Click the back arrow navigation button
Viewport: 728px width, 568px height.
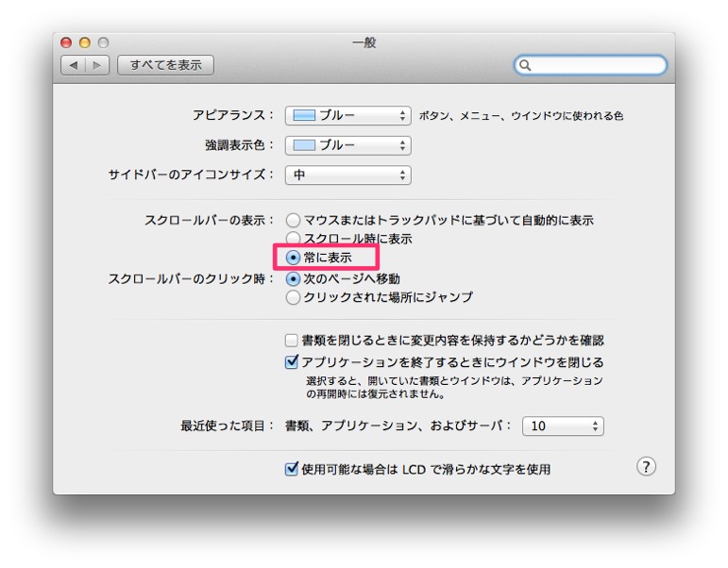[x=74, y=65]
